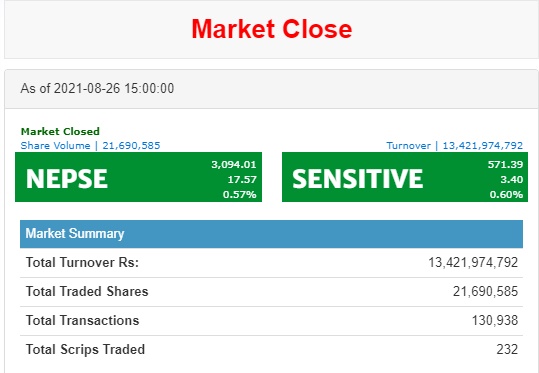This screenshot has height=373, width=539.
Task: Select the SENSITIVE index value 571.39
Action: [x=505, y=164]
